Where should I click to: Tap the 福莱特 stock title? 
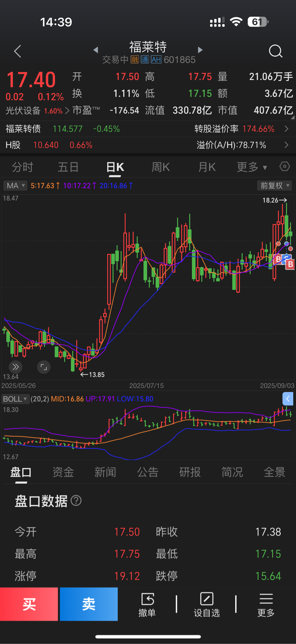[148, 47]
